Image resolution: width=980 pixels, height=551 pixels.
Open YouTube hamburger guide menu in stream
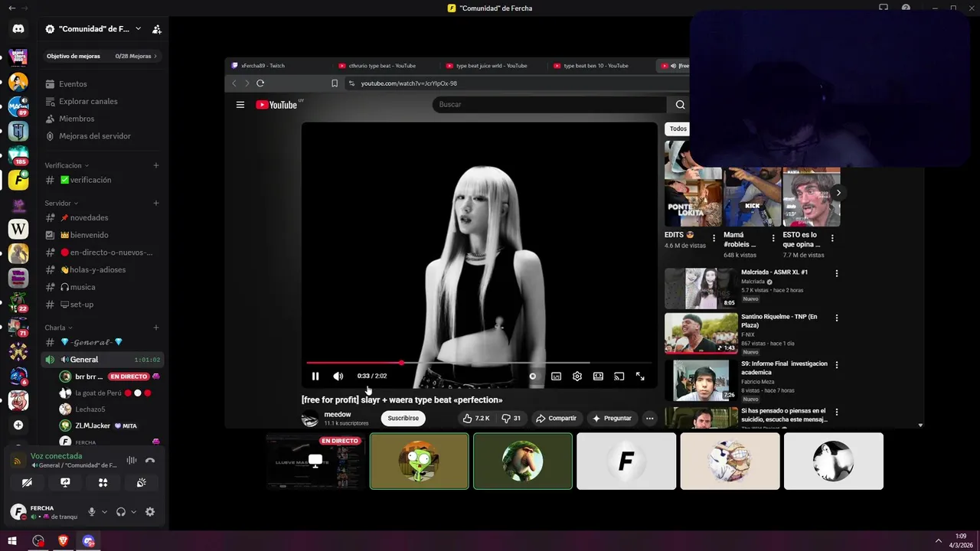(240, 105)
